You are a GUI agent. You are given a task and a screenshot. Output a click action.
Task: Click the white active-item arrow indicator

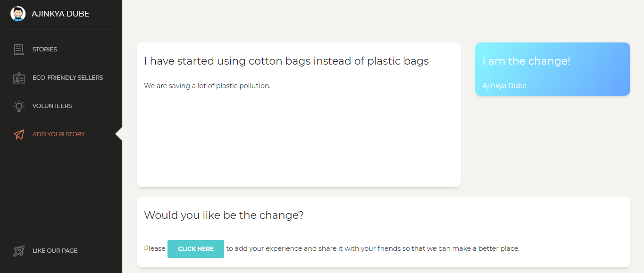tap(119, 134)
